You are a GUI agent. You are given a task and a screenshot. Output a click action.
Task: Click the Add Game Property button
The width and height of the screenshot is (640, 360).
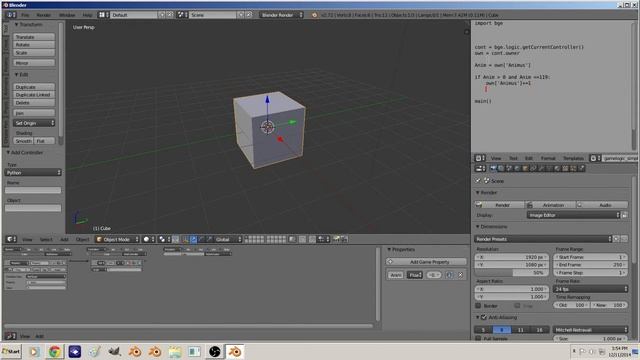pyautogui.click(x=426, y=262)
